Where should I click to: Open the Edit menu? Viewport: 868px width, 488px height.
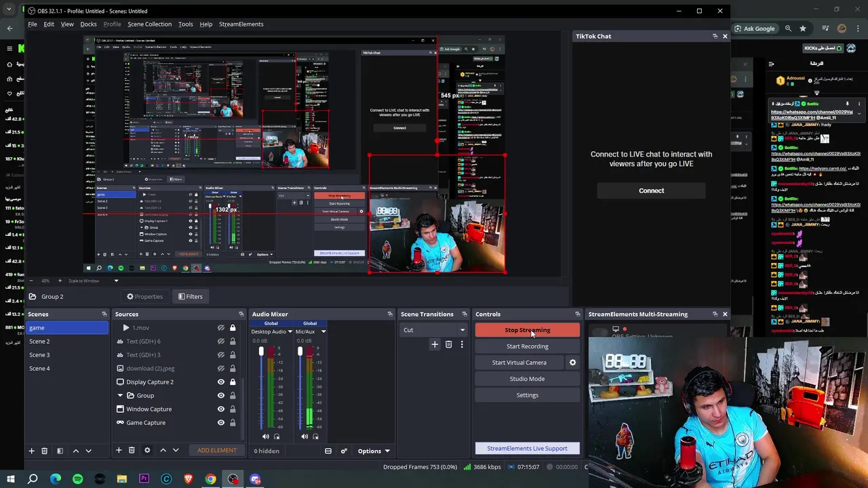pos(49,24)
